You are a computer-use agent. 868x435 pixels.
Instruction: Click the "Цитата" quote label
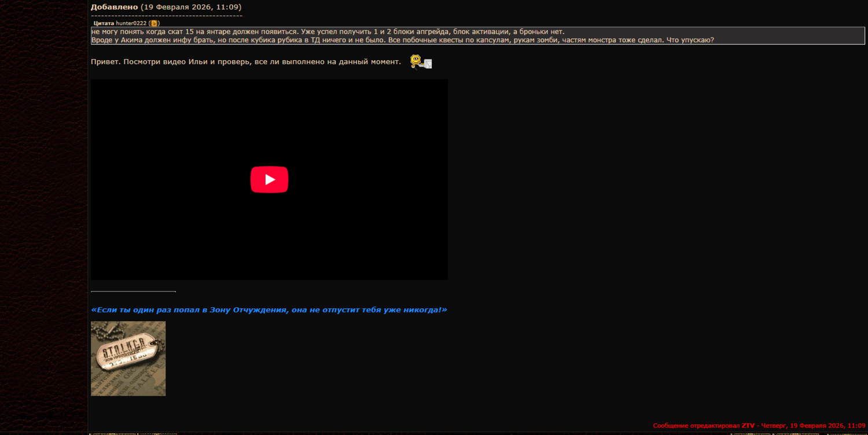(x=104, y=23)
